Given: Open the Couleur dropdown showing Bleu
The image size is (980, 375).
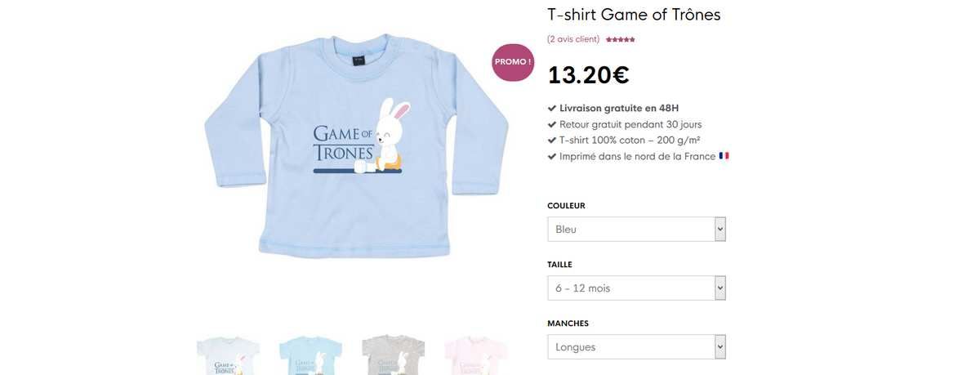Looking at the screenshot, I should click(x=636, y=230).
